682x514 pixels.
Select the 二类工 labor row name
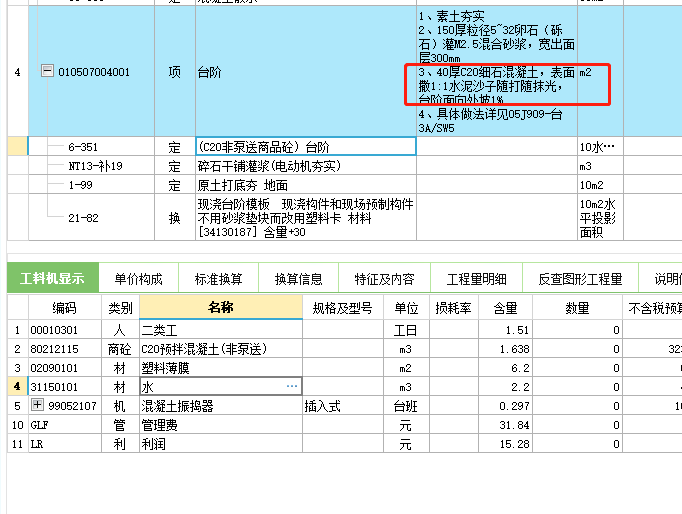221,330
